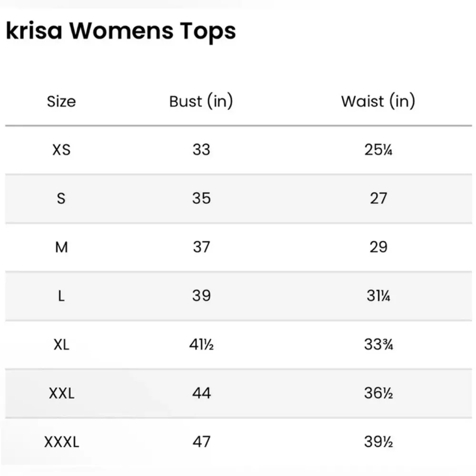Screen dimensions: 476x476
Task: Click the XS waist value 25¼
Action: click(378, 150)
